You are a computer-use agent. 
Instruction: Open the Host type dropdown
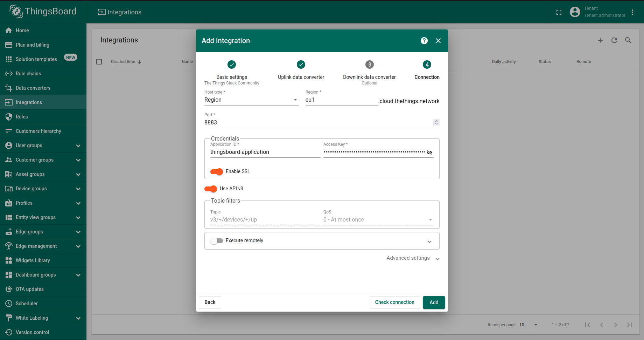tap(251, 100)
